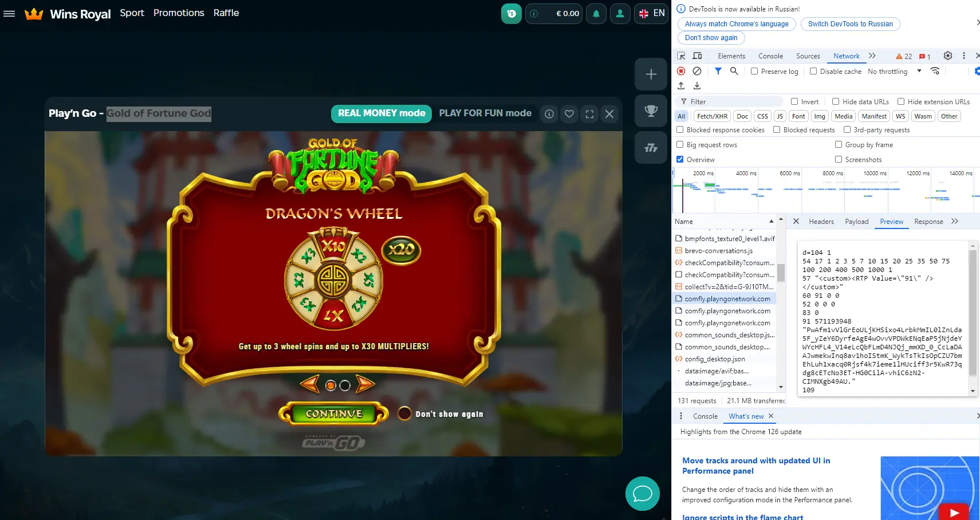This screenshot has width=980, height=520.
Task: Open the notifications bell icon
Action: 596,13
